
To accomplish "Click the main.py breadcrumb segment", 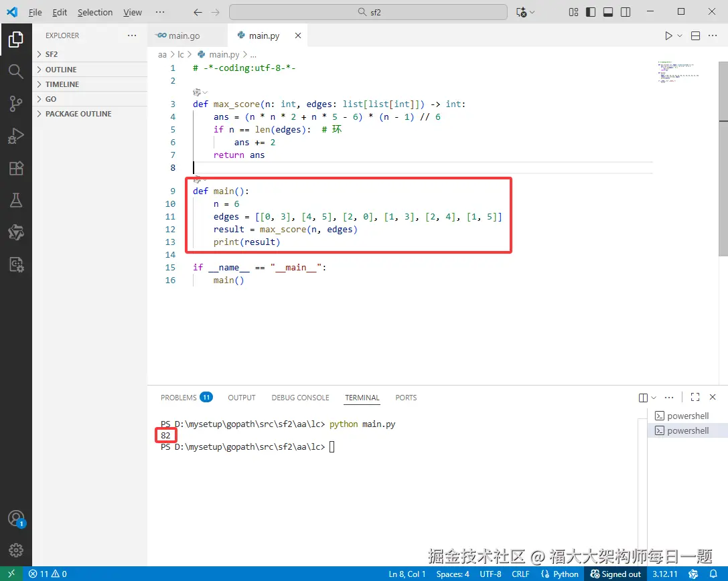I will coord(224,54).
